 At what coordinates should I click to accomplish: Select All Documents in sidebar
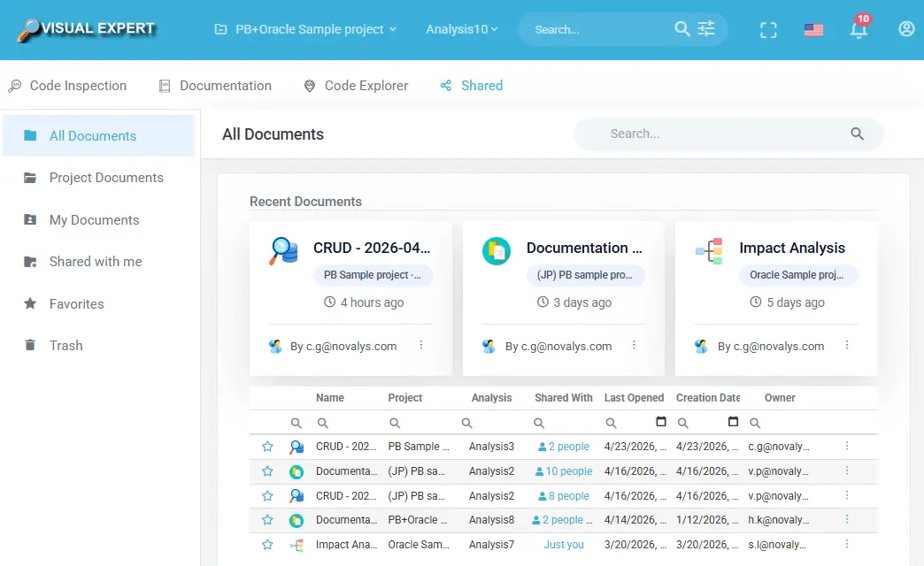(x=99, y=136)
